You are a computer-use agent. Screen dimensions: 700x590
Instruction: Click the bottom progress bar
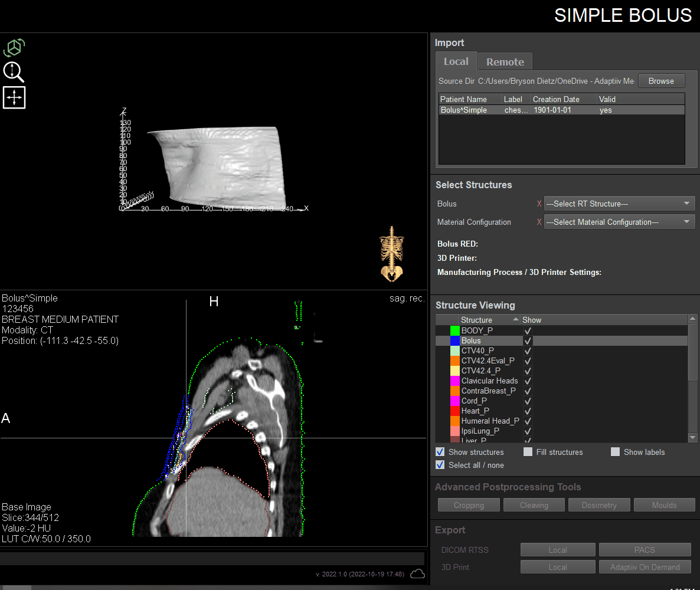point(212,559)
